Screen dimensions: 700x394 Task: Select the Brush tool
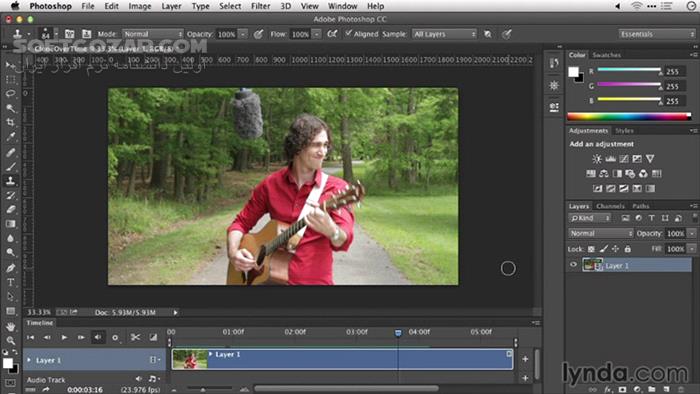click(10, 166)
